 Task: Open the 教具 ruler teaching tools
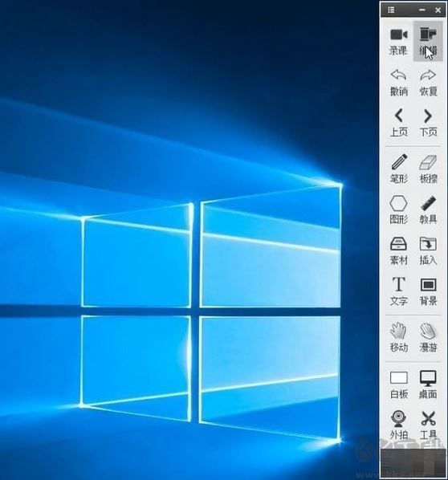pos(428,210)
